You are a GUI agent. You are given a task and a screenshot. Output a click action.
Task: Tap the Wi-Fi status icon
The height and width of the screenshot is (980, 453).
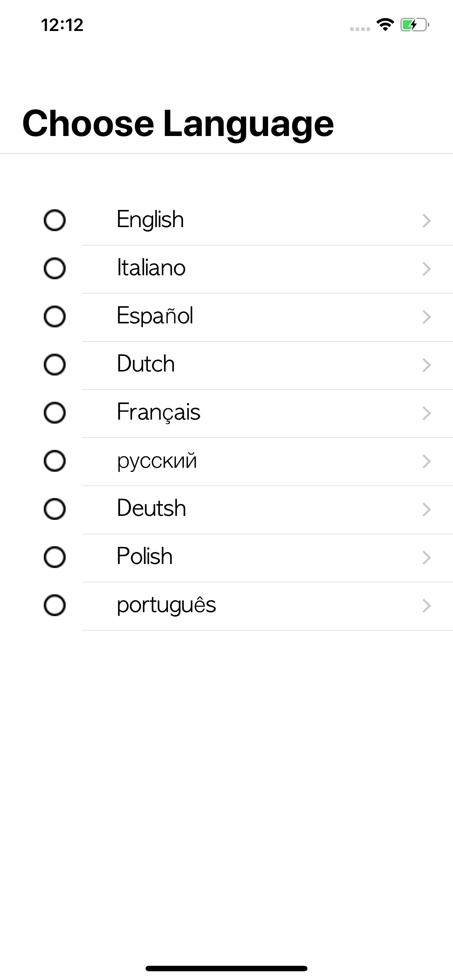(x=385, y=25)
